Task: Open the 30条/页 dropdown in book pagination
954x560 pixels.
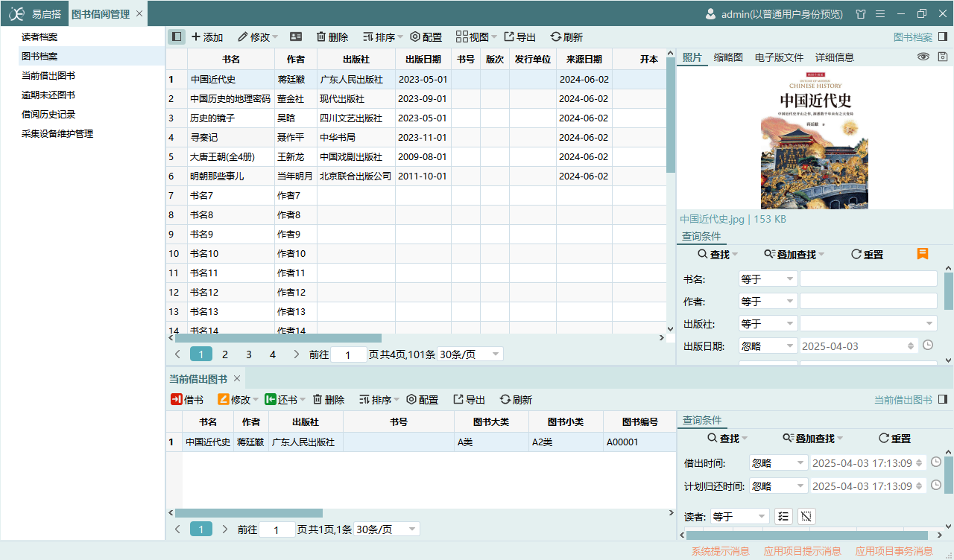Action: [470, 354]
